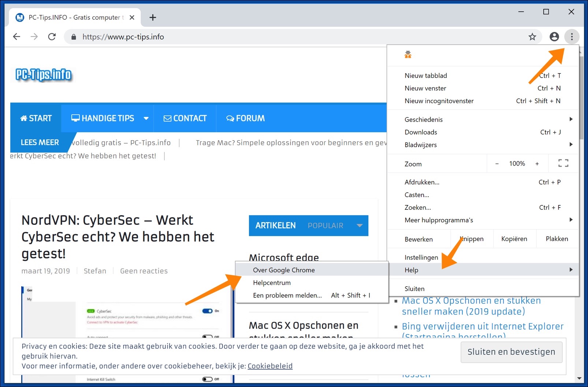Go to START in site navigation
Image resolution: width=588 pixels, height=387 pixels.
[x=36, y=118]
